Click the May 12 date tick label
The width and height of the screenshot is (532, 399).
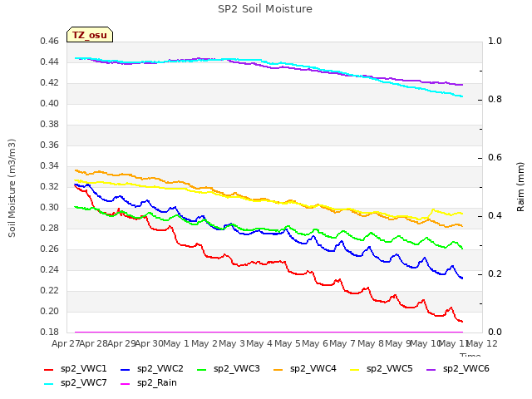click(x=482, y=343)
